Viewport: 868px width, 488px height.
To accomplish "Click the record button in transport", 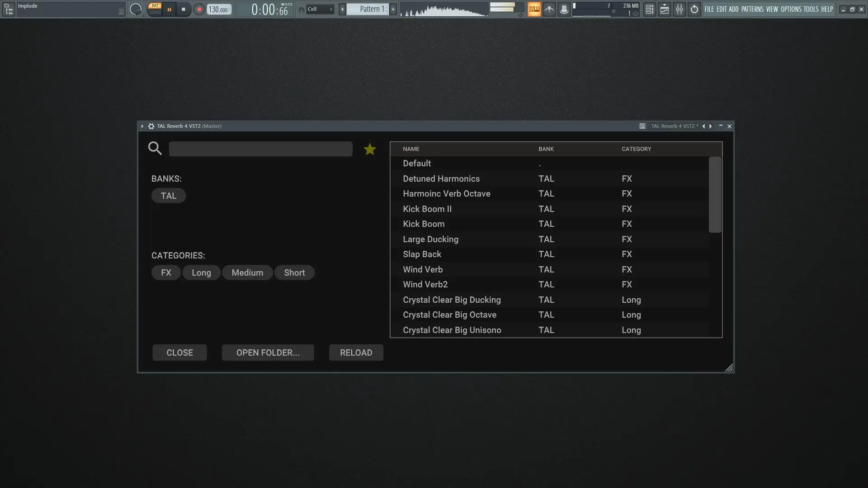I will [199, 9].
